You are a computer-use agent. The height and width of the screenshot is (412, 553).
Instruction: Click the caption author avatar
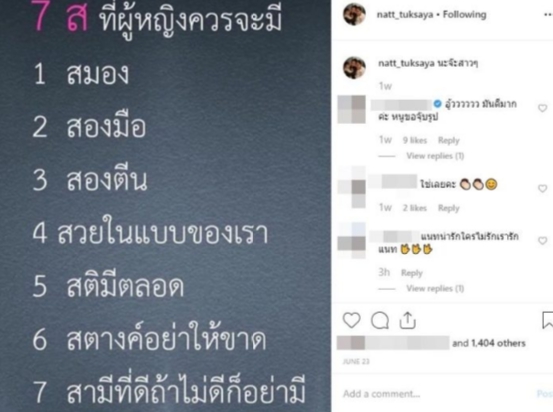pos(354,67)
